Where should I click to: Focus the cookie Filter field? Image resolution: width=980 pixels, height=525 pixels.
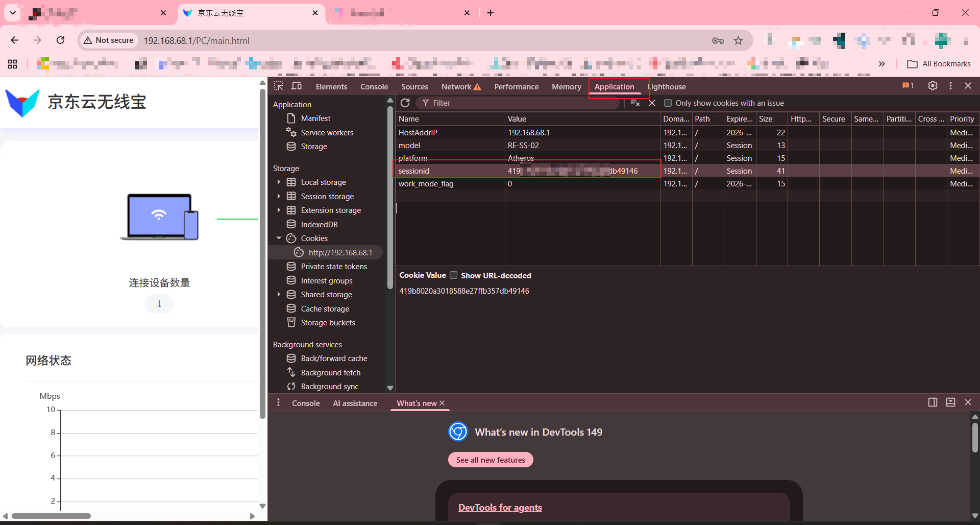click(518, 103)
